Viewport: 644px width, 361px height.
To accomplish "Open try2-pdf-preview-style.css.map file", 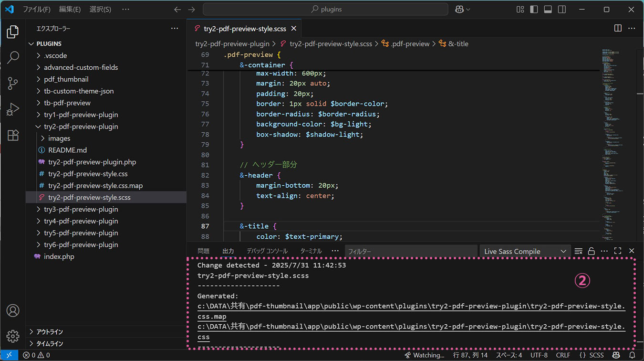I will [x=106, y=185].
